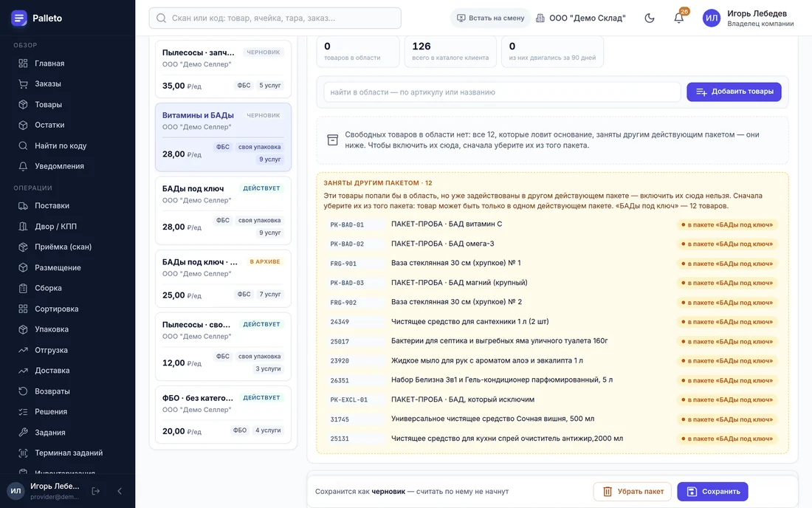Screen dimensions: 812x508
Task: Click Набор Белизна 3в1 product name
Action: (x=502, y=380)
